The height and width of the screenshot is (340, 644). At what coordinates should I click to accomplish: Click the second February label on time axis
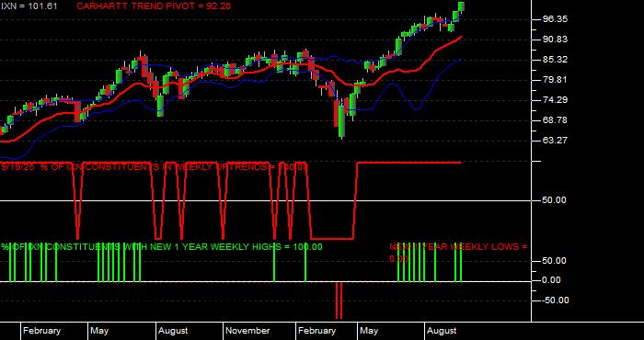(316, 331)
